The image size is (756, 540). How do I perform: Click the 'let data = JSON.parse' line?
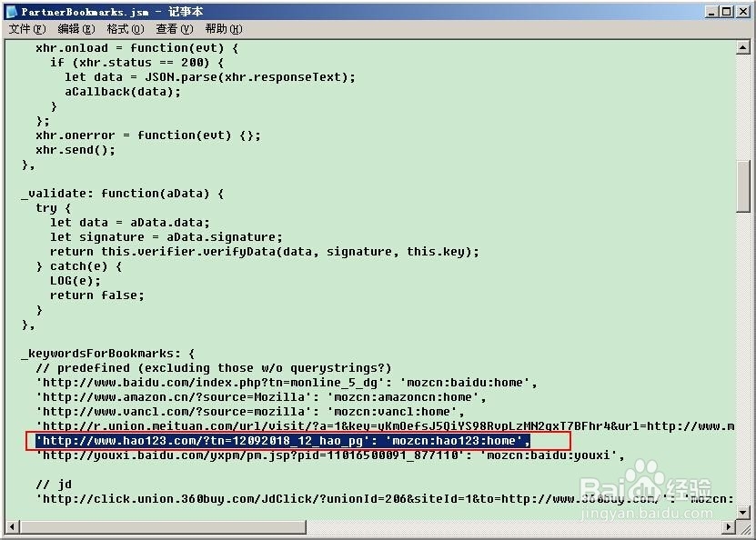(210, 77)
